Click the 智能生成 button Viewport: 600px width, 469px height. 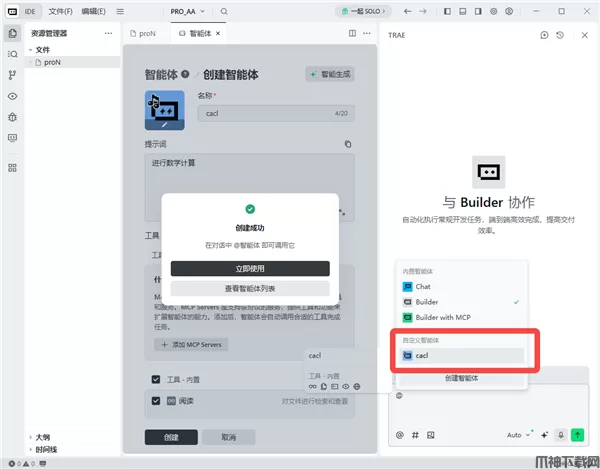click(330, 74)
